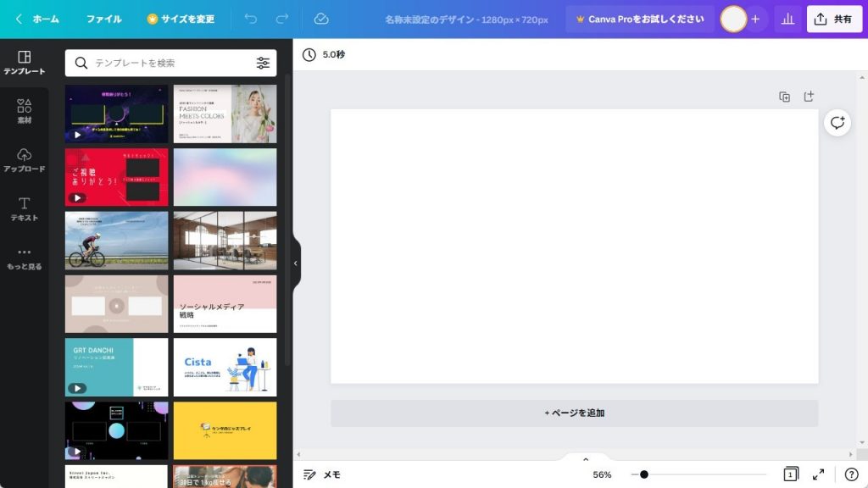
Task: Choose the purple space end screen template
Action: click(116, 114)
